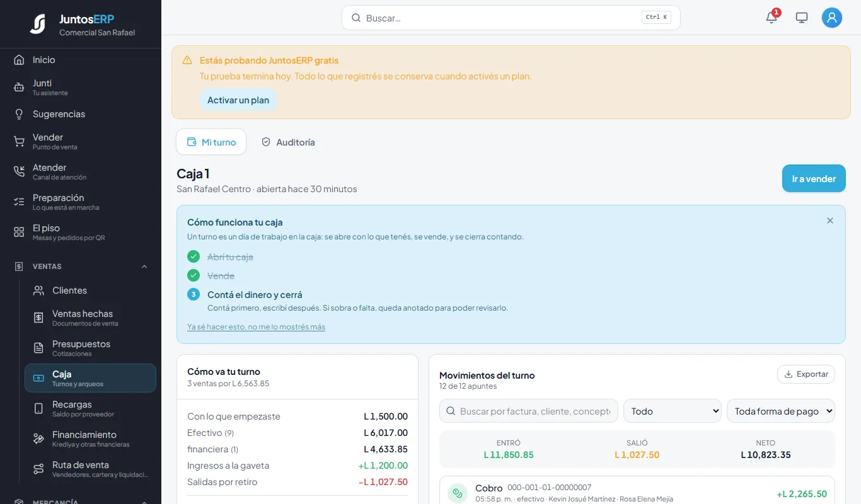861x504 pixels.
Task: Click the monitor display icon in header
Action: click(x=802, y=18)
